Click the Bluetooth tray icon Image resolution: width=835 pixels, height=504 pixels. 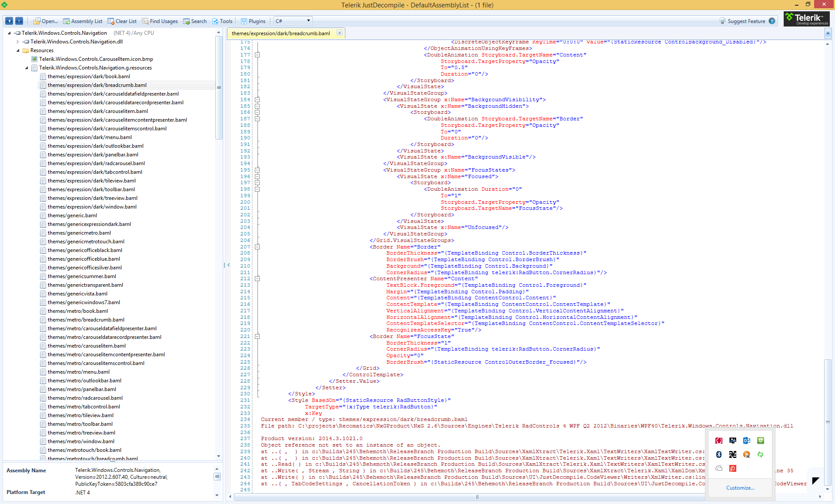click(718, 454)
